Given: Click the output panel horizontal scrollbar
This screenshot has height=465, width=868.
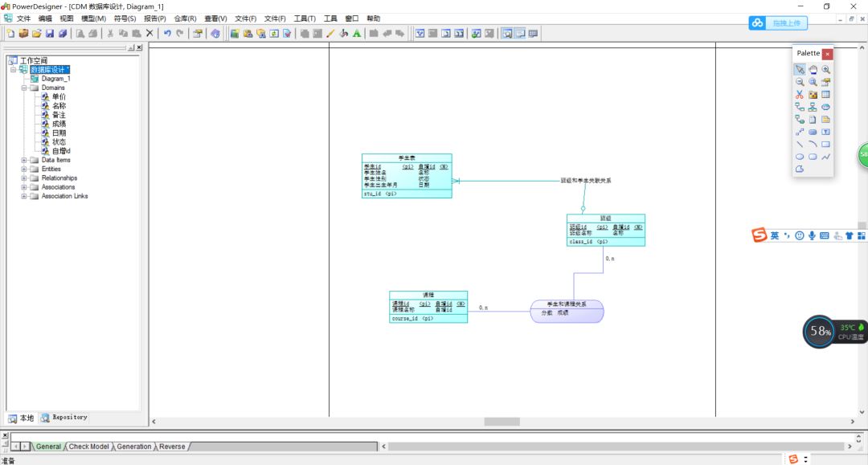Looking at the screenshot, I should (x=616, y=447).
